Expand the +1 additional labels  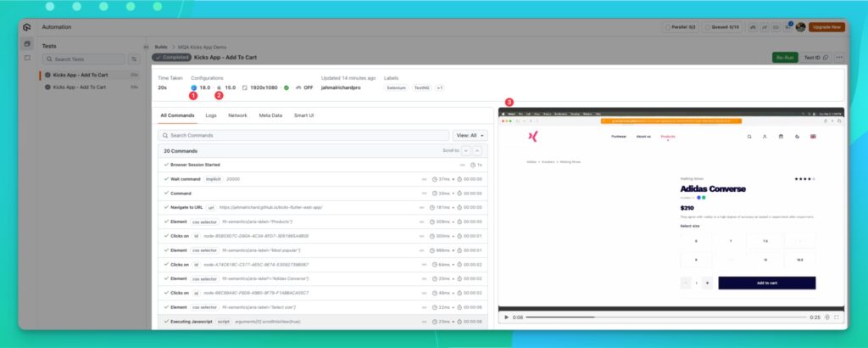point(440,87)
